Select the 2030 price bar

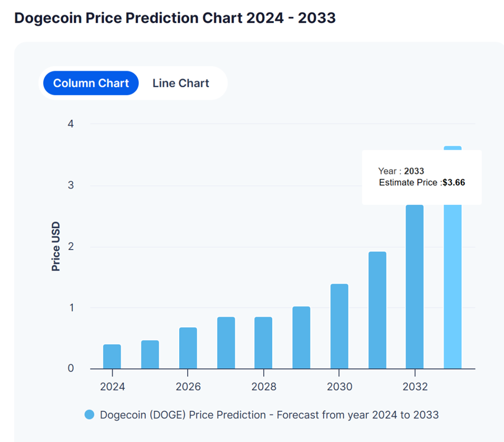339,326
